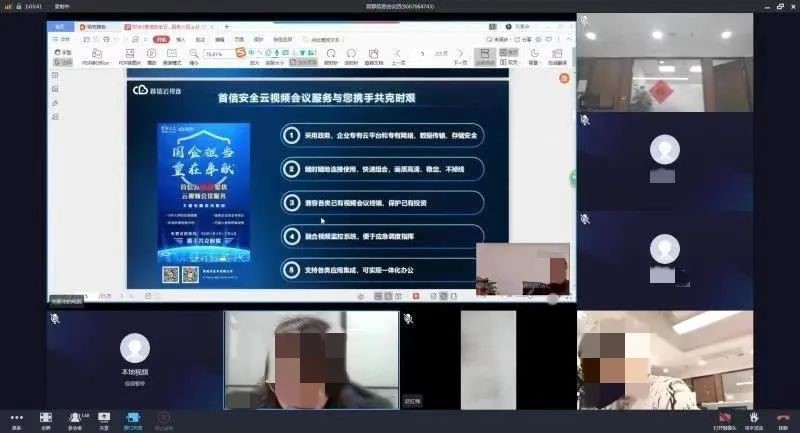The width and height of the screenshot is (800, 433).
Task: Open the 批注 annotation ribbon tab
Action: pos(200,39)
